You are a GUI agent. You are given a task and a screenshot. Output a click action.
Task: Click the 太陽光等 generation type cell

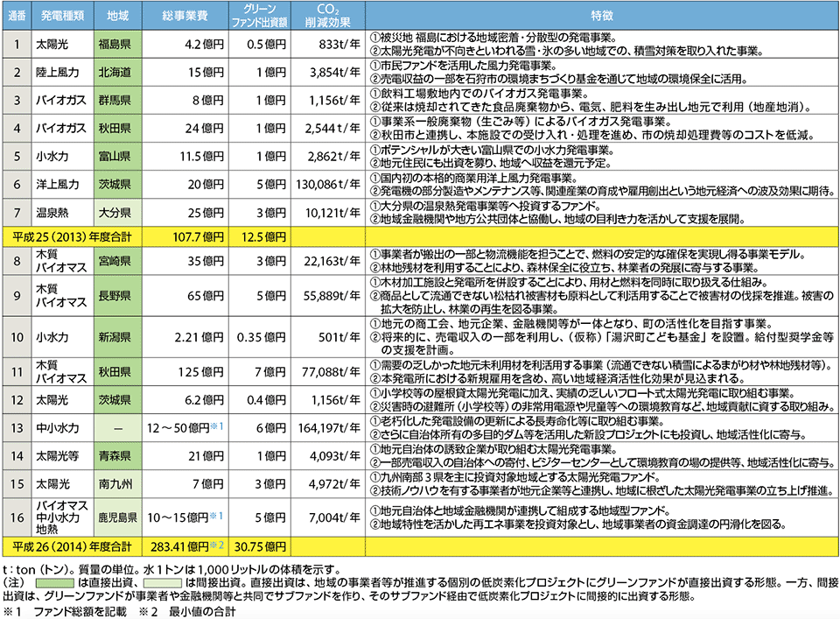tap(62, 456)
